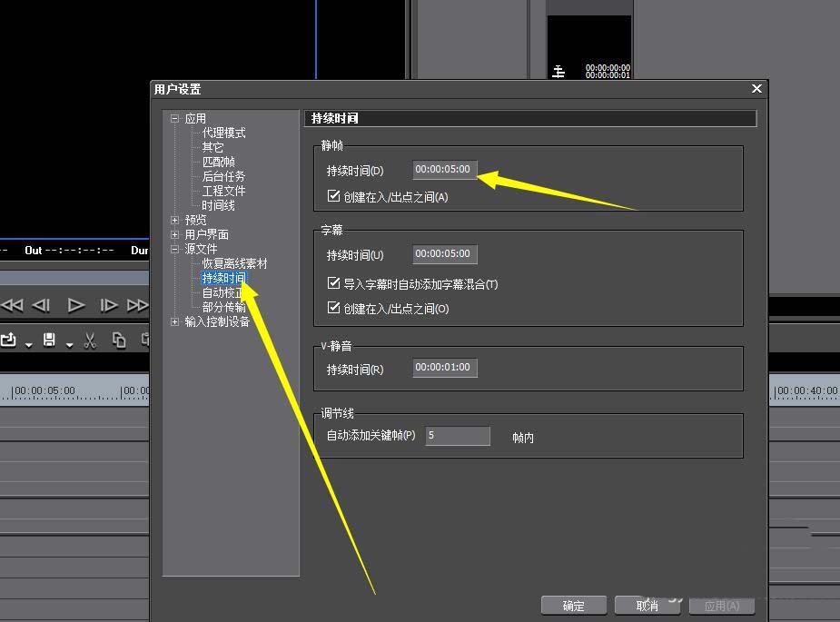This screenshot has height=622, width=840.
Task: Start playback with the play button
Action: click(75, 305)
